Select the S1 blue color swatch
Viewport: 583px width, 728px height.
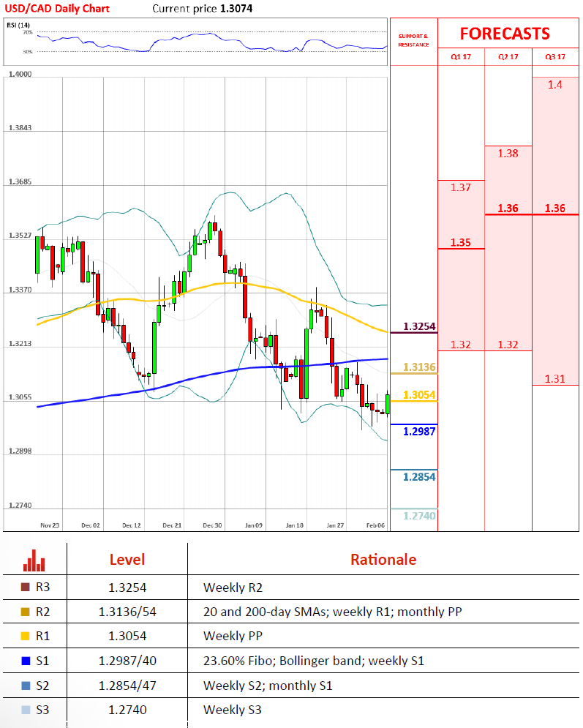tap(26, 660)
